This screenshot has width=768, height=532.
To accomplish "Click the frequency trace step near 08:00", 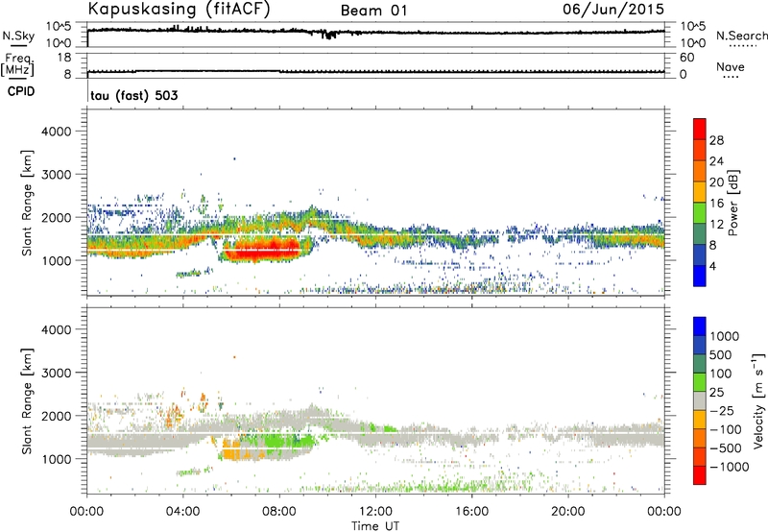I will [279, 71].
